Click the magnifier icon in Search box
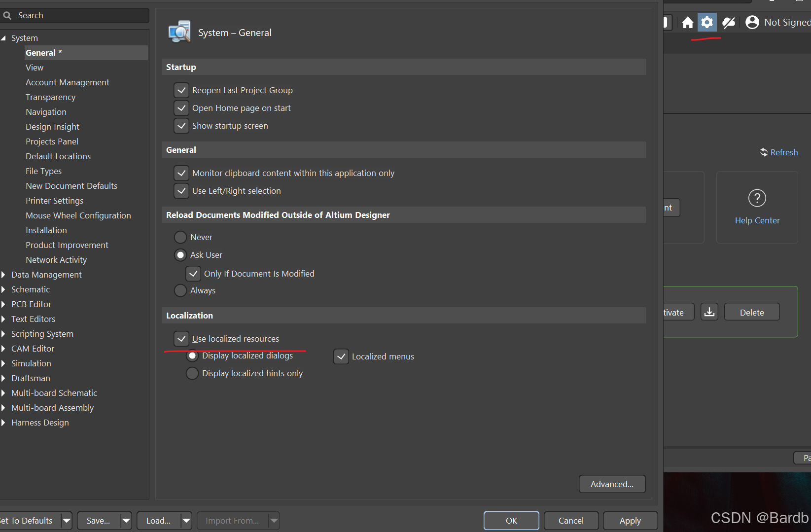 [7, 15]
